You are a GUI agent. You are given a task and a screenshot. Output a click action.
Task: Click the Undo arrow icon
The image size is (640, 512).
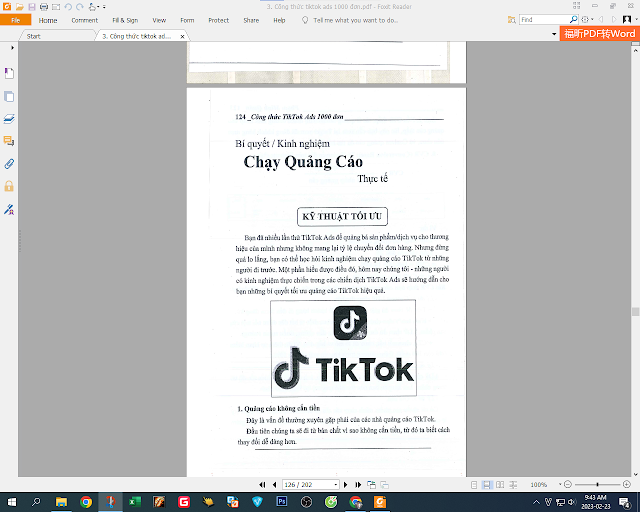[68, 7]
